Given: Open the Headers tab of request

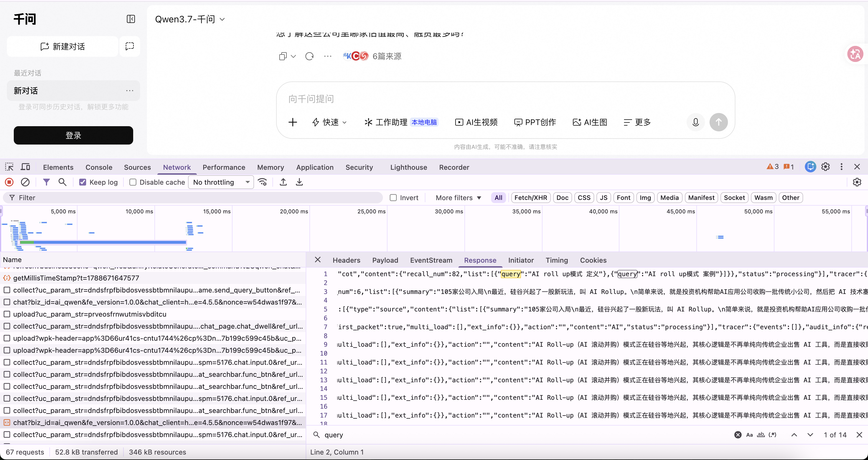Looking at the screenshot, I should click(x=346, y=260).
